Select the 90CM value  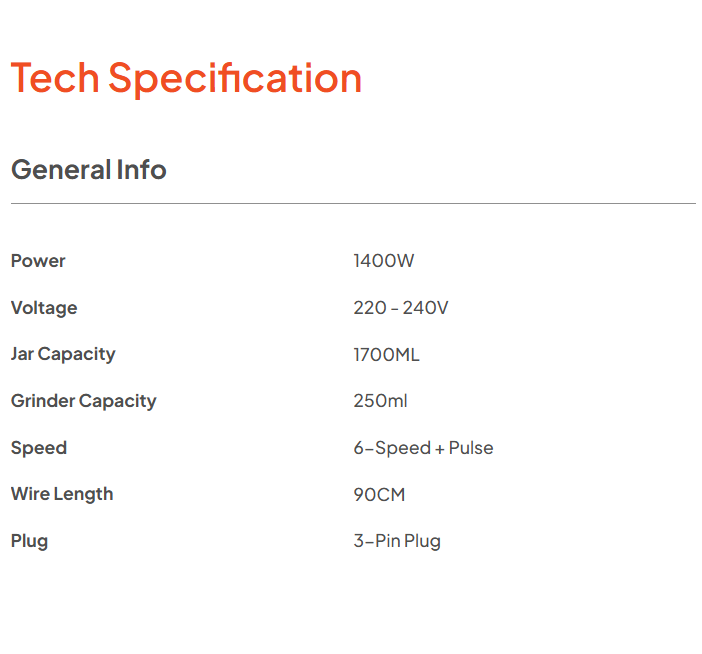[x=379, y=495]
